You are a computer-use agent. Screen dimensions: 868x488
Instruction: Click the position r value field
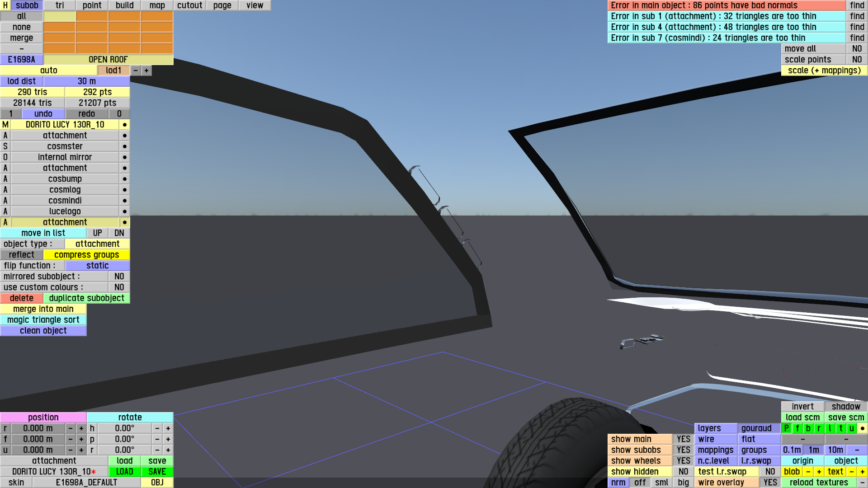point(38,428)
